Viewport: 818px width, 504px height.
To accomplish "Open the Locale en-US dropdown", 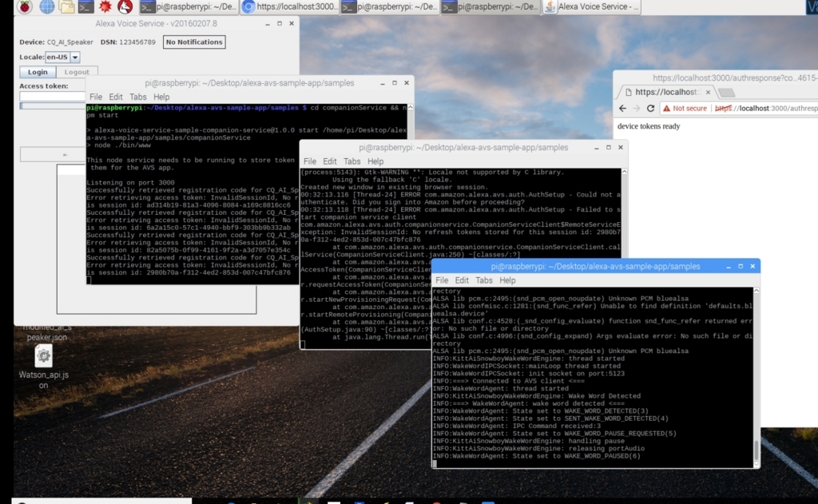I will coord(75,57).
